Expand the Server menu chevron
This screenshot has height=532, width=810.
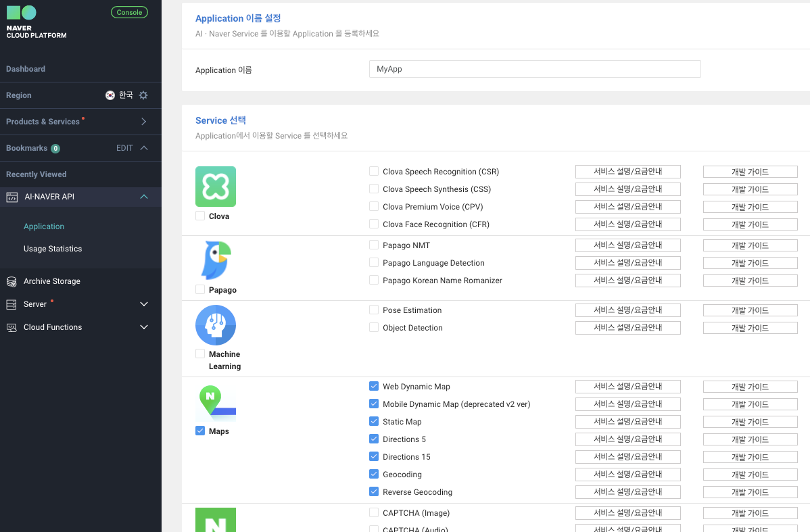(144, 304)
